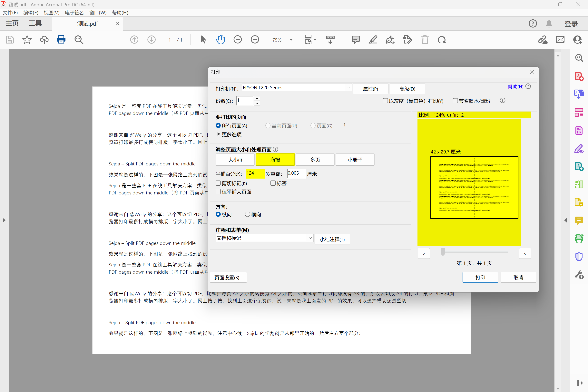This screenshot has width=588, height=392.
Task: Open the sticky note comment tool
Action: (355, 40)
